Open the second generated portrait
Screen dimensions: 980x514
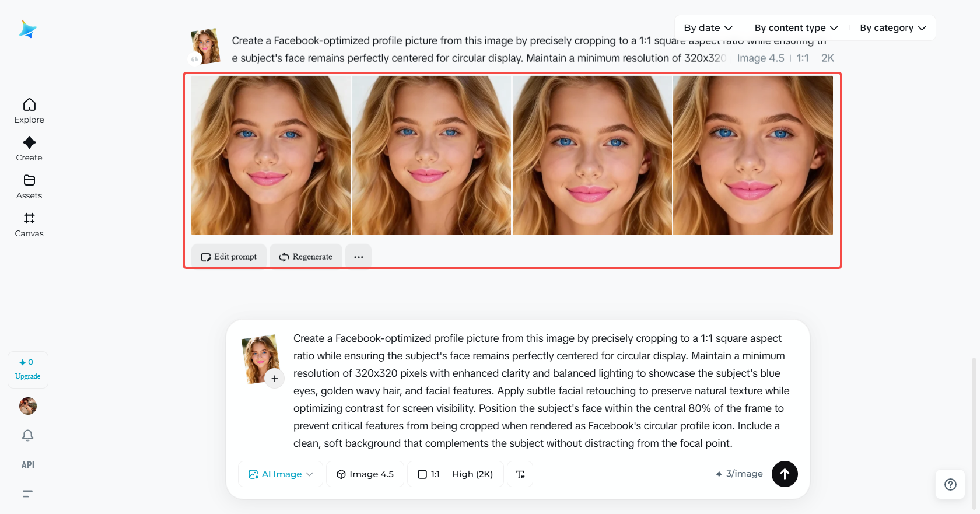[432, 155]
